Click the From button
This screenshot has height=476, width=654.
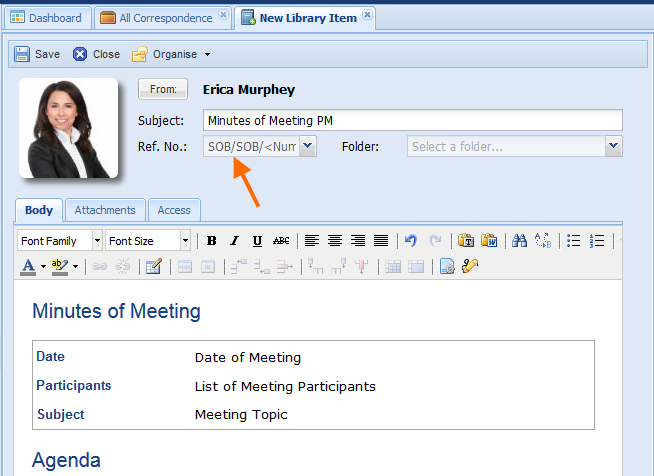coord(162,90)
